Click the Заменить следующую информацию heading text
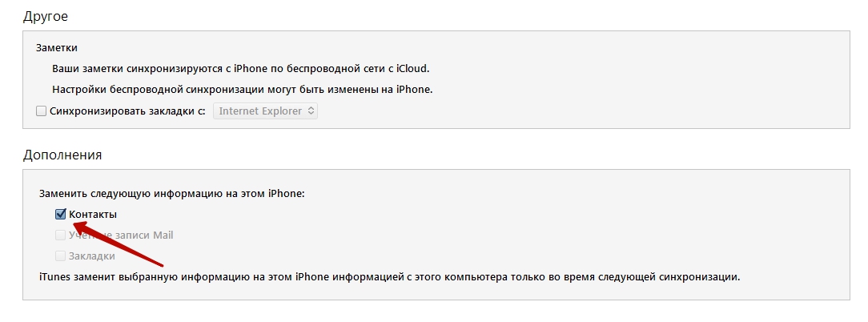The height and width of the screenshot is (322, 868). (x=172, y=194)
